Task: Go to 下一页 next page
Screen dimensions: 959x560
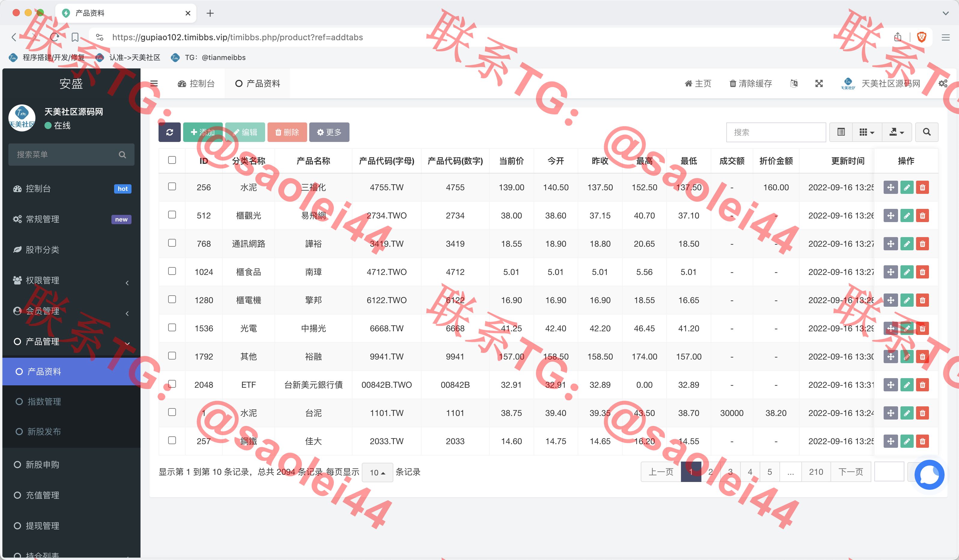Action: pyautogui.click(x=851, y=472)
